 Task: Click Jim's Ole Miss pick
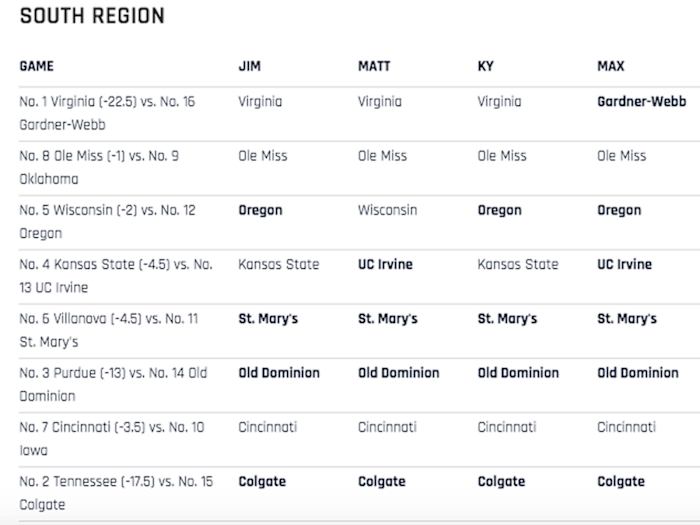click(x=262, y=156)
